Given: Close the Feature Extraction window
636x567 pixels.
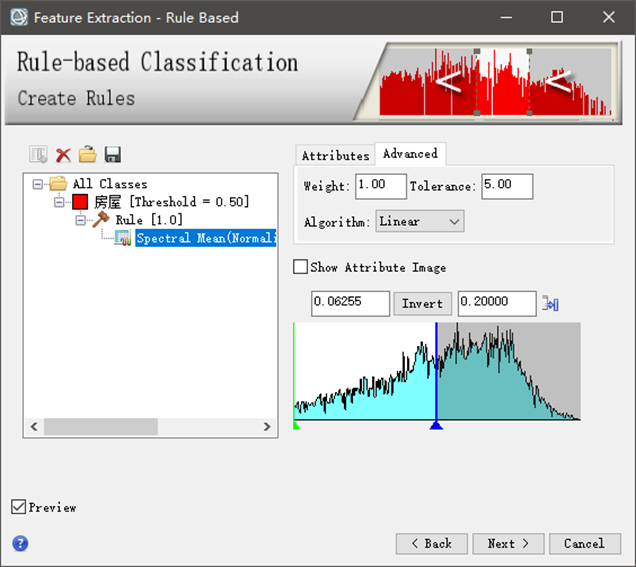Looking at the screenshot, I should point(608,17).
